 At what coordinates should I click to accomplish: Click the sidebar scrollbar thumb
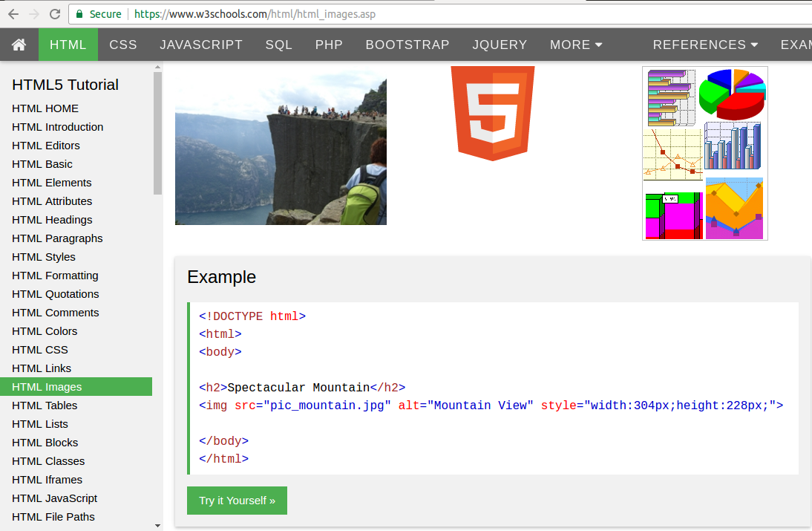pyautogui.click(x=158, y=133)
